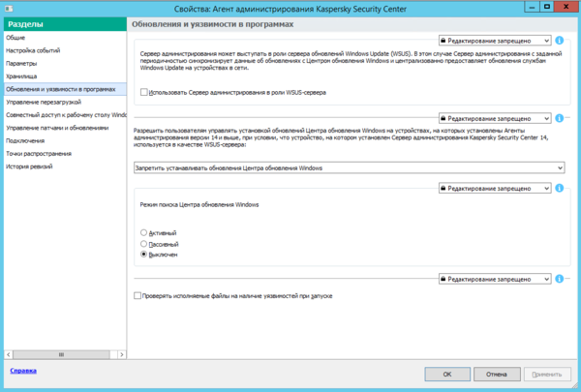Click the info icon beside the Windows Update permission lock
Image resolution: width=581 pixels, height=392 pixels.
[560, 118]
